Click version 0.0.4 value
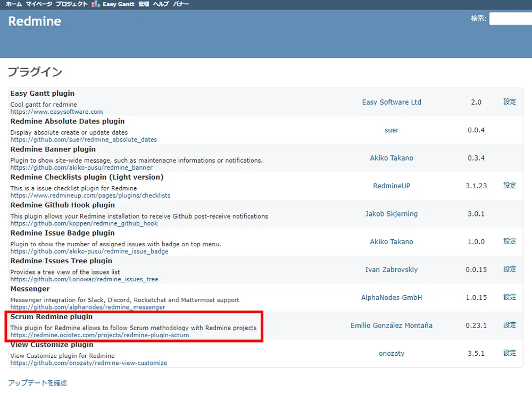 [x=476, y=130]
